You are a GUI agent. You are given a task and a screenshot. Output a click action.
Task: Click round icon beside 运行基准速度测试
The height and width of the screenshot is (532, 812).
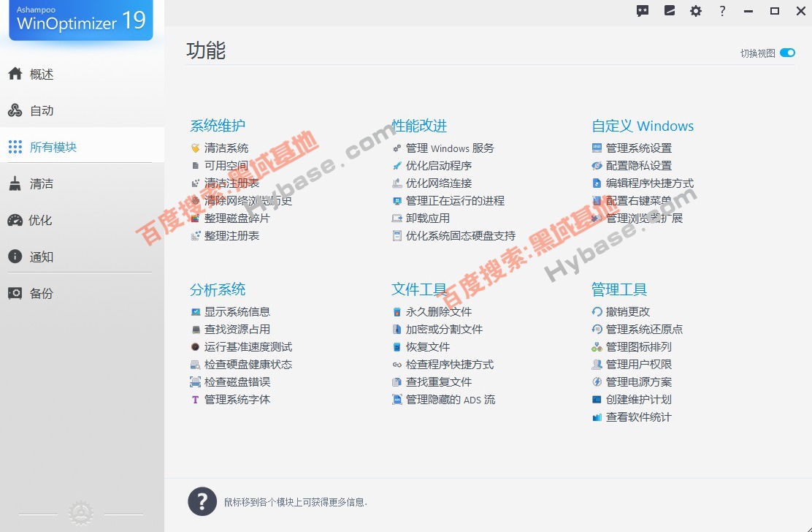[195, 347]
